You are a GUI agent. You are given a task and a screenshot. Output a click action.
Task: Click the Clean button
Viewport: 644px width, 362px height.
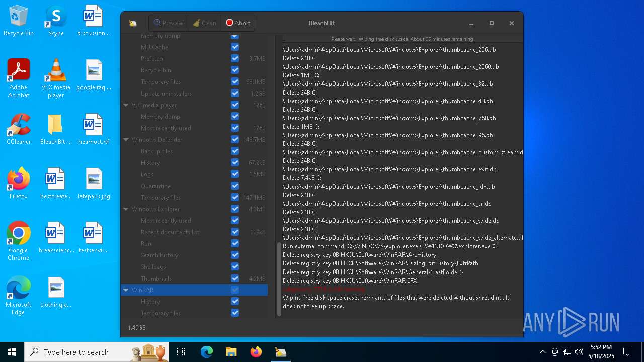(204, 23)
